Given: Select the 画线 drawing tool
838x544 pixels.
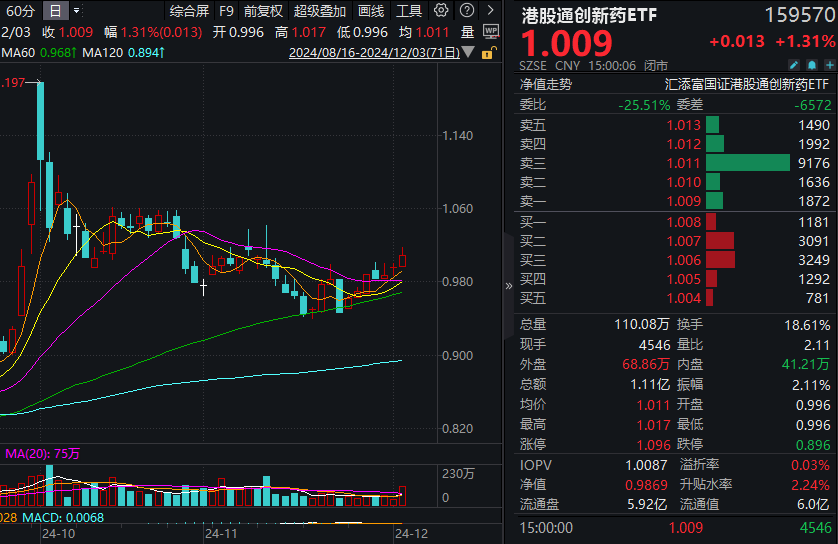Looking at the screenshot, I should [371, 12].
